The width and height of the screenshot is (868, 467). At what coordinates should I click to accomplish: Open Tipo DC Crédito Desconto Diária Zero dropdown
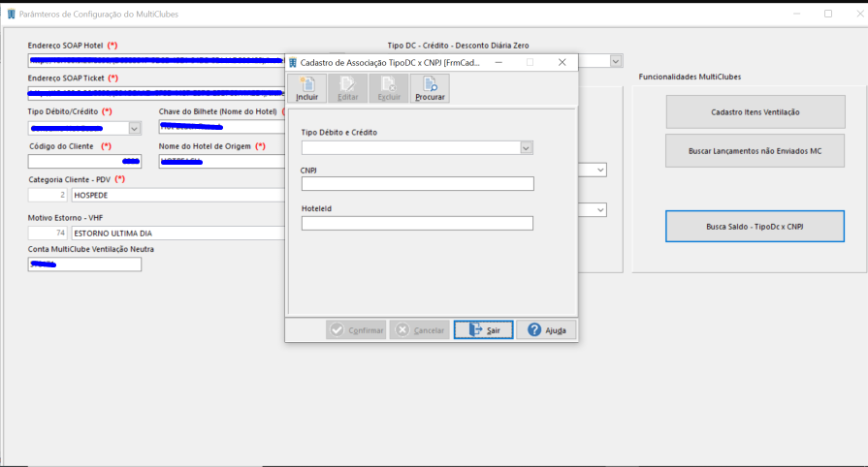tap(616, 61)
